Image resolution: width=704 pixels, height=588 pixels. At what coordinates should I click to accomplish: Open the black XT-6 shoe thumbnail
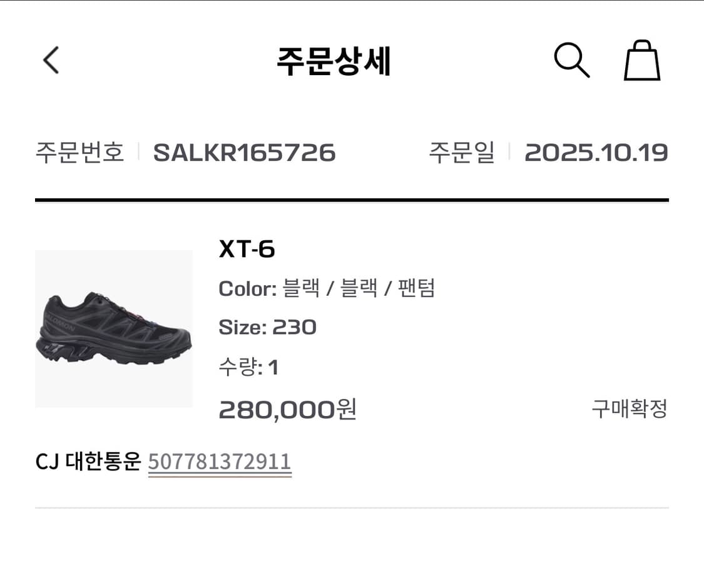coord(114,329)
